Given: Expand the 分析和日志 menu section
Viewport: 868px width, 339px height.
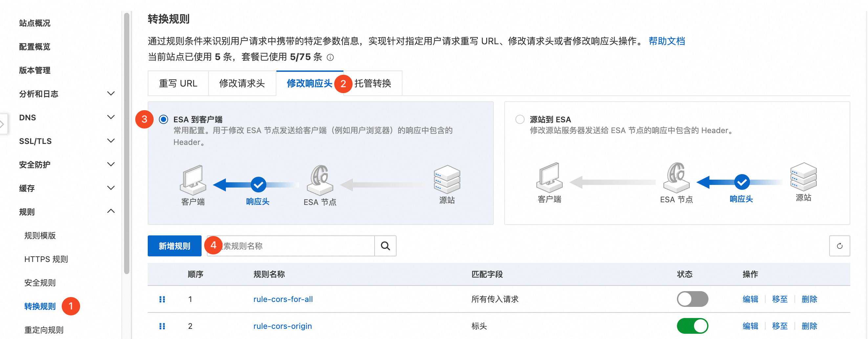Looking at the screenshot, I should click(x=111, y=93).
